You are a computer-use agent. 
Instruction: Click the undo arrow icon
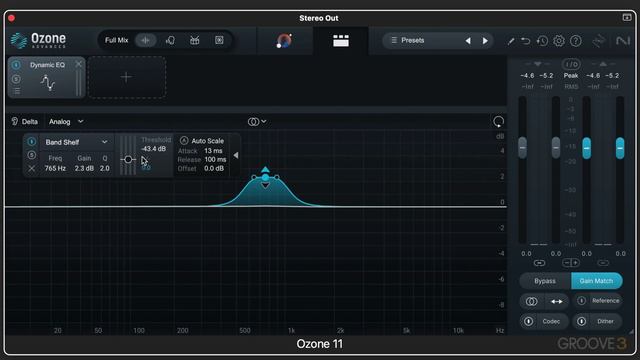526,41
